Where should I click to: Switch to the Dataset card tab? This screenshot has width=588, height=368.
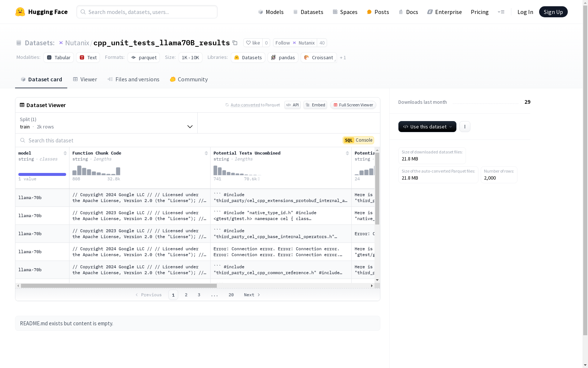click(41, 79)
